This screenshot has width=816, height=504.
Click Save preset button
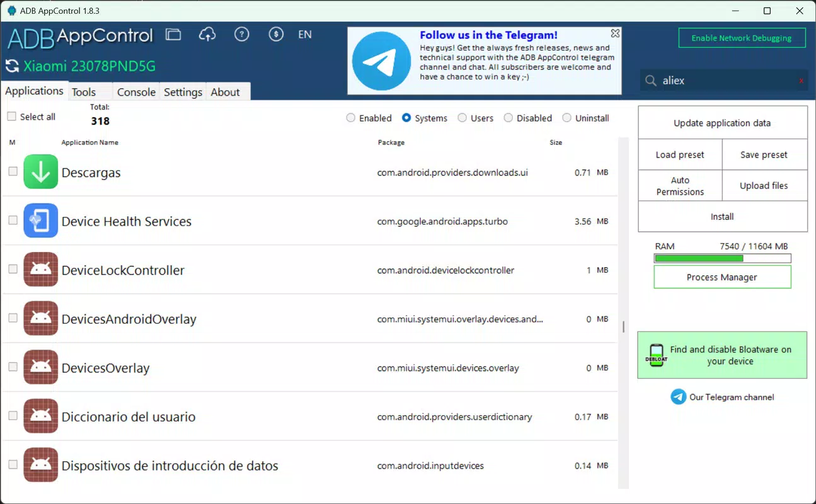(764, 154)
